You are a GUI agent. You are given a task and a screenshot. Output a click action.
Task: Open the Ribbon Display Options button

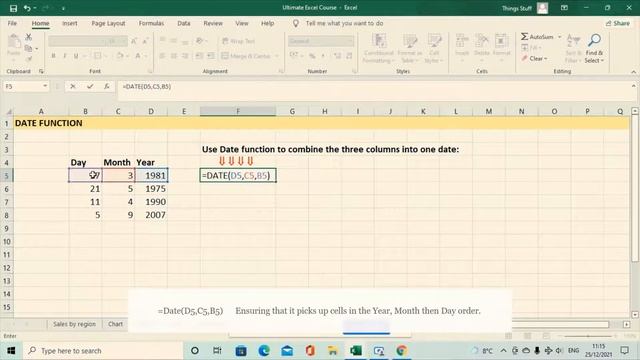point(564,8)
